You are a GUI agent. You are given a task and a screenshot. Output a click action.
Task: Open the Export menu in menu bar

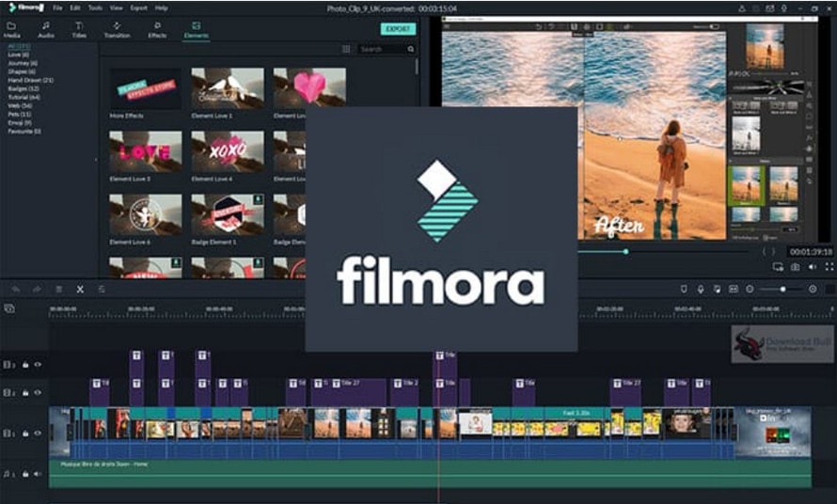(138, 8)
